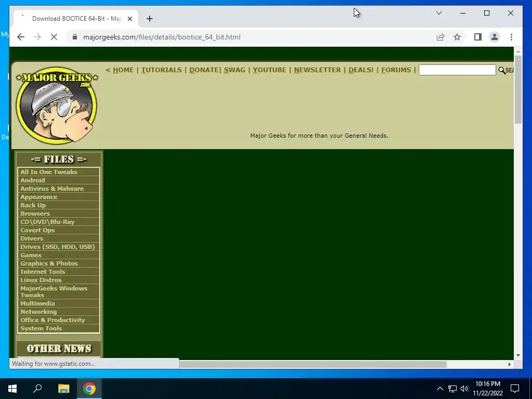Click the site lock icon

tap(75, 37)
